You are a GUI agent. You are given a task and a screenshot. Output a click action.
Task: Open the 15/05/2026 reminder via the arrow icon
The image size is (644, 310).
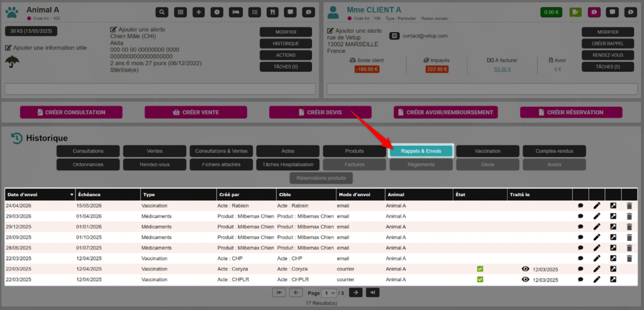pos(613,206)
